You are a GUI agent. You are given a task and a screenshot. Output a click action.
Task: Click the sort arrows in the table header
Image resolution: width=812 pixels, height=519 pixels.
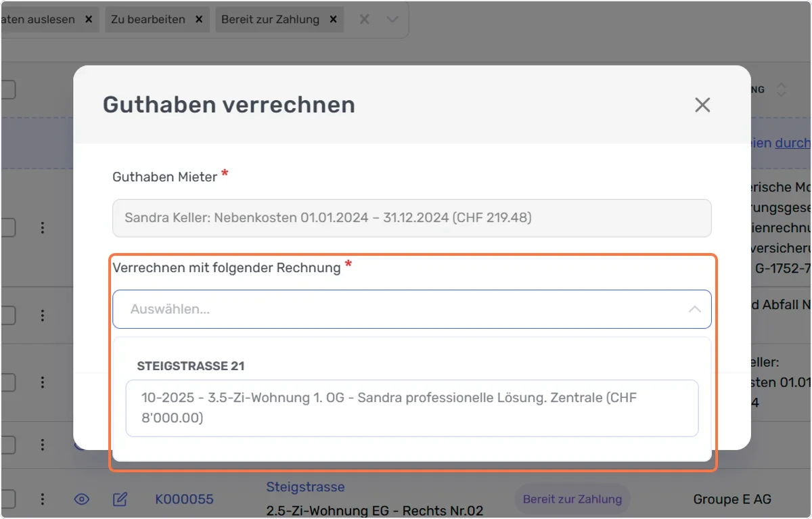click(x=781, y=89)
